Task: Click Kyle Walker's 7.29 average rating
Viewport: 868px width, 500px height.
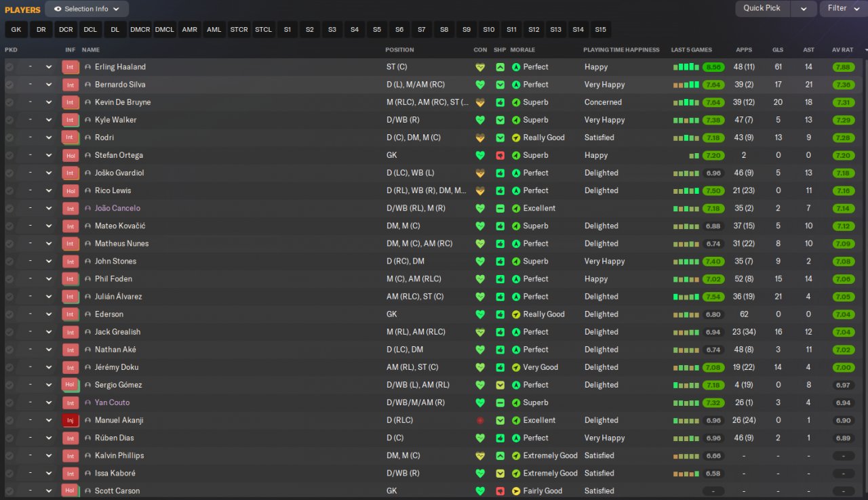Action: click(x=844, y=120)
